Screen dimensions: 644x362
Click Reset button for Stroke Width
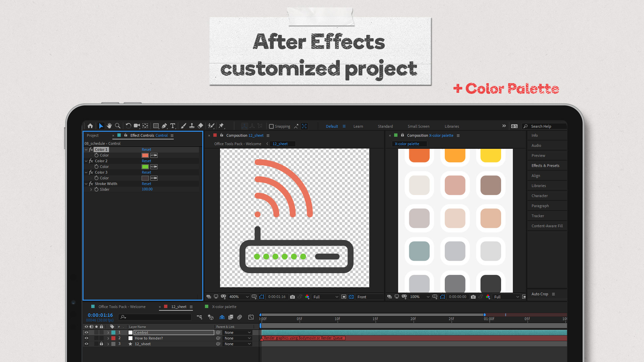pyautogui.click(x=146, y=183)
